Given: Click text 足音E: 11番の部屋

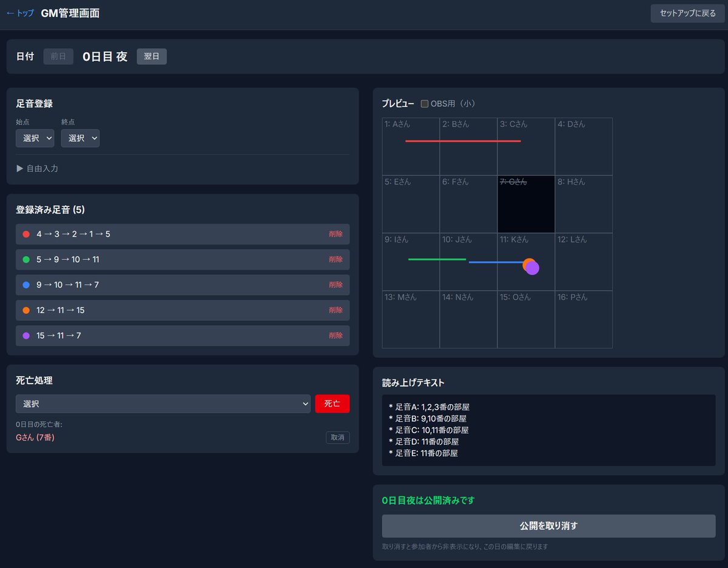Looking at the screenshot, I should 426,453.
